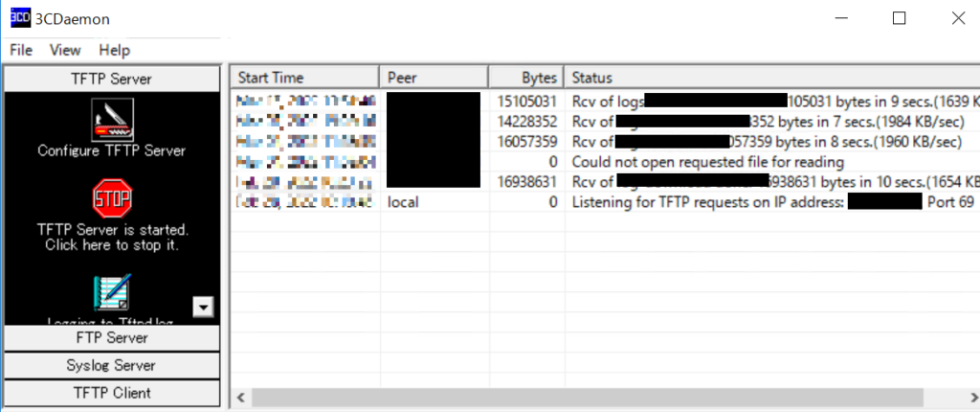This screenshot has width=980, height=412.
Task: Select the 'local' peer cell
Action: coord(403,203)
